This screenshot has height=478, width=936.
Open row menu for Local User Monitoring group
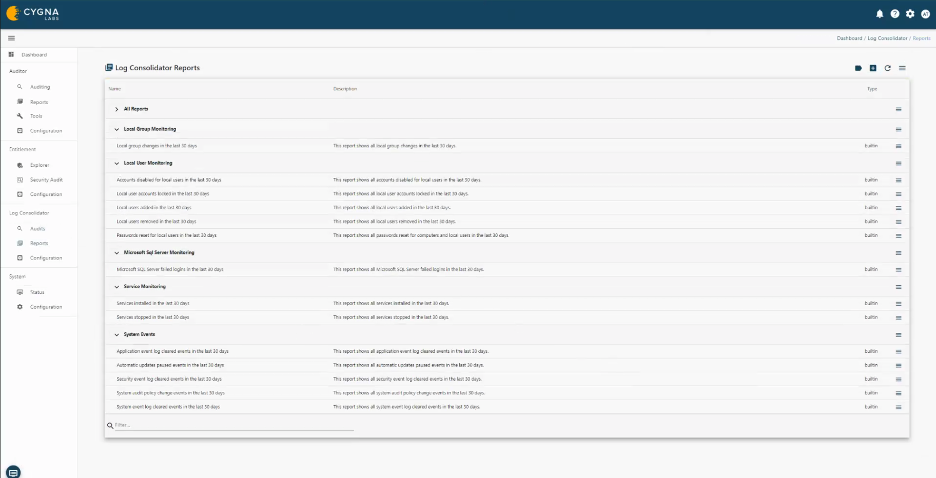[898, 164]
